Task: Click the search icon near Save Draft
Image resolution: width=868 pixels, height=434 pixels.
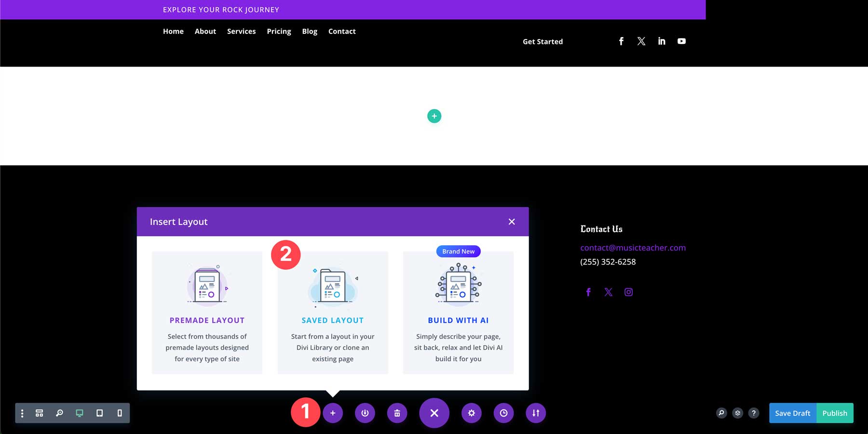Action: tap(721, 413)
